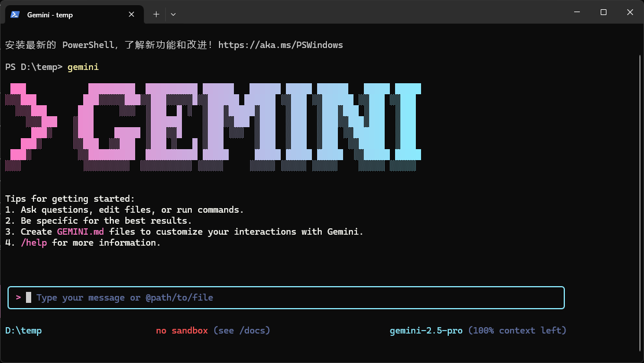
Task: Focus the Type your message input box
Action: click(x=286, y=298)
